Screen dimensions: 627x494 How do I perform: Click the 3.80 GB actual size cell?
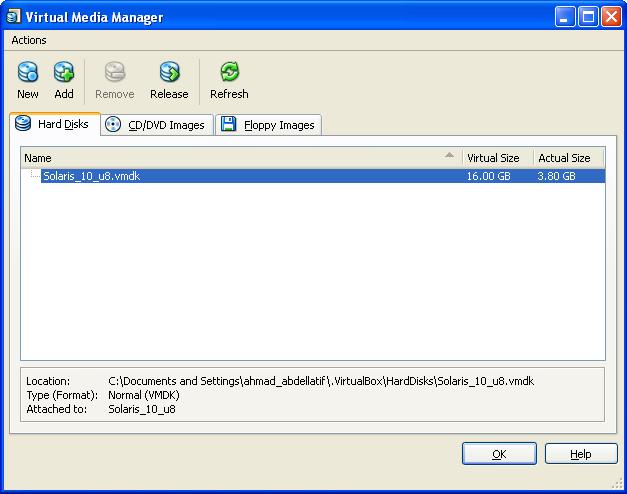[x=556, y=176]
